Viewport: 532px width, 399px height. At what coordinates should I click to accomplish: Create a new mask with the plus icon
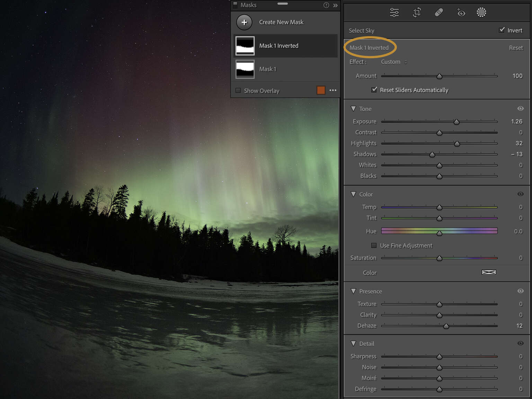pos(244,22)
